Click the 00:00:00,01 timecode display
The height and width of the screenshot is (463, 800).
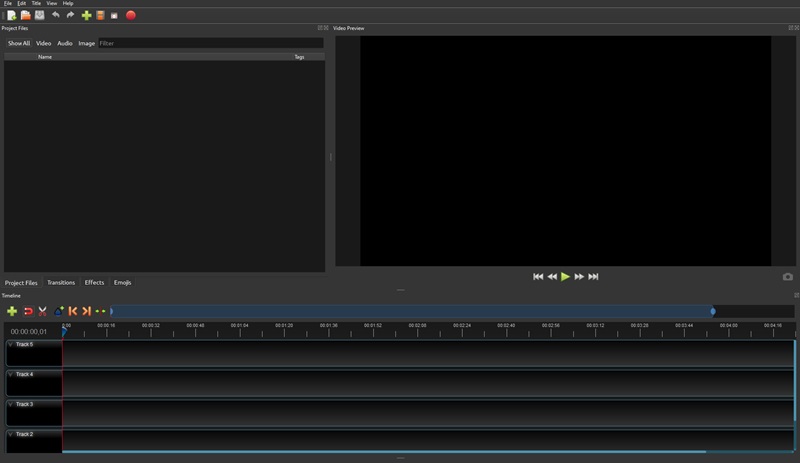(29, 332)
